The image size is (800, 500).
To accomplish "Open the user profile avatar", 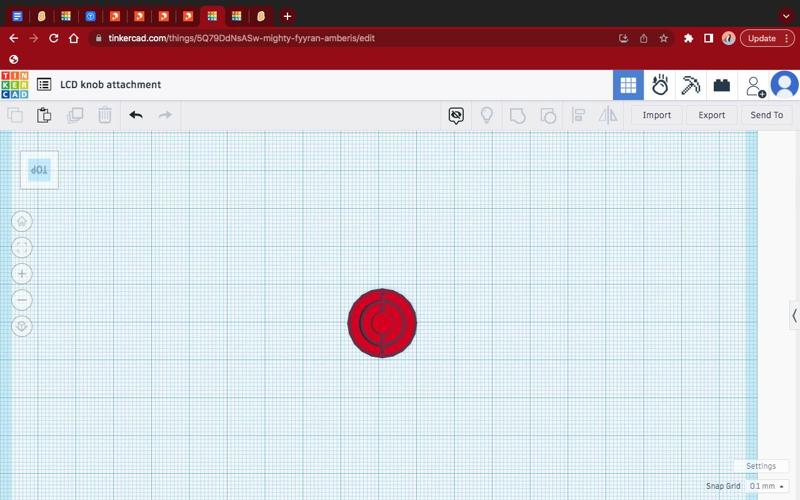I will click(x=784, y=85).
